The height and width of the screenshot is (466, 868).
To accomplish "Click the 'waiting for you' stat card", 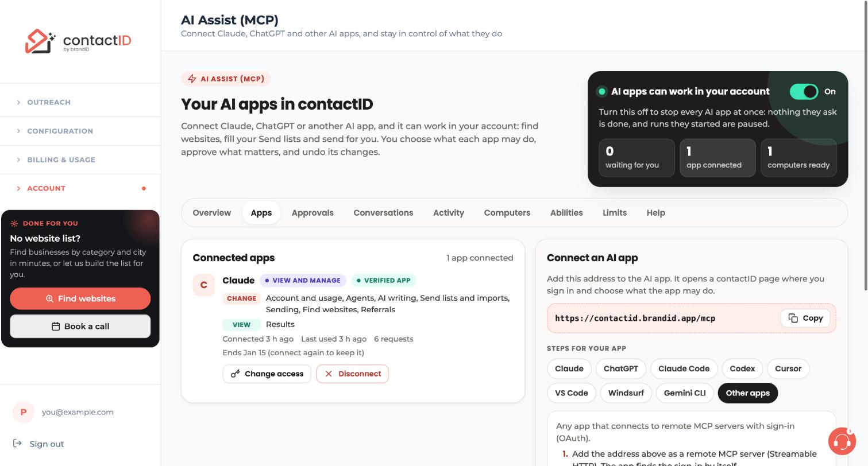I will [636, 158].
